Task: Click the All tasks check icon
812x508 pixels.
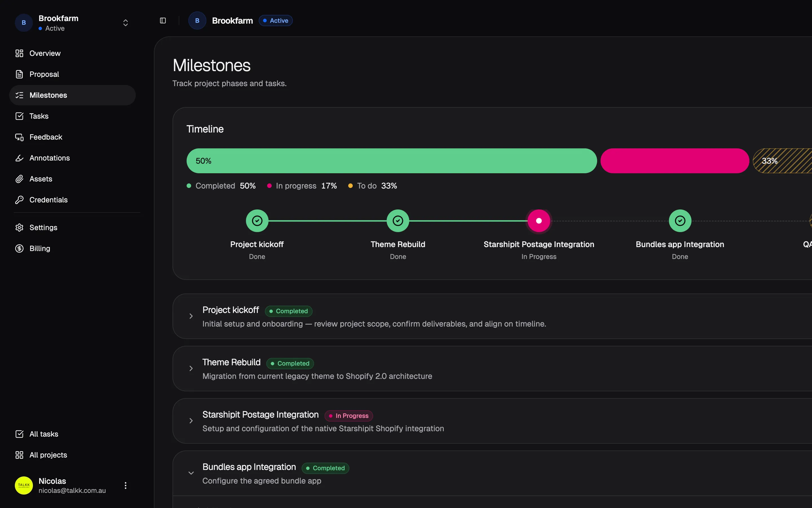Action: [x=19, y=434]
